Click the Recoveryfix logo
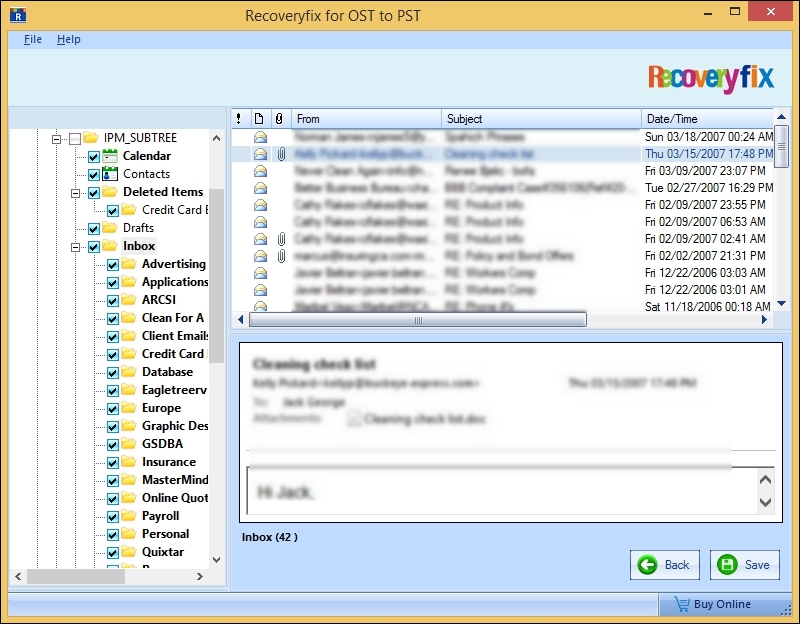 point(713,75)
